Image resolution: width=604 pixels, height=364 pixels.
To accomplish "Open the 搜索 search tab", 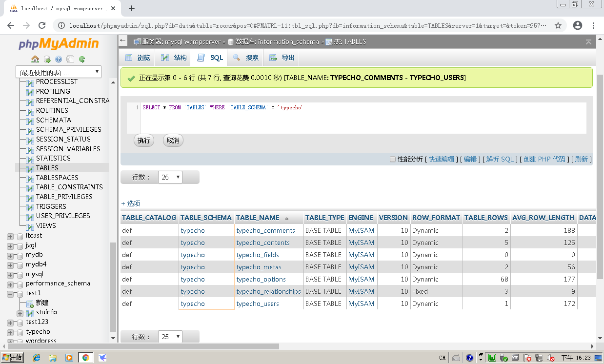I will pos(245,58).
